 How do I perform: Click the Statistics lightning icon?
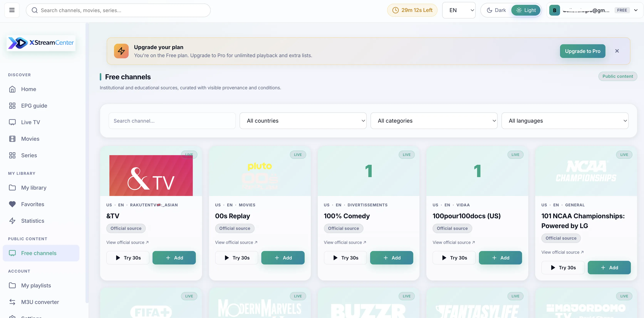pyautogui.click(x=12, y=221)
